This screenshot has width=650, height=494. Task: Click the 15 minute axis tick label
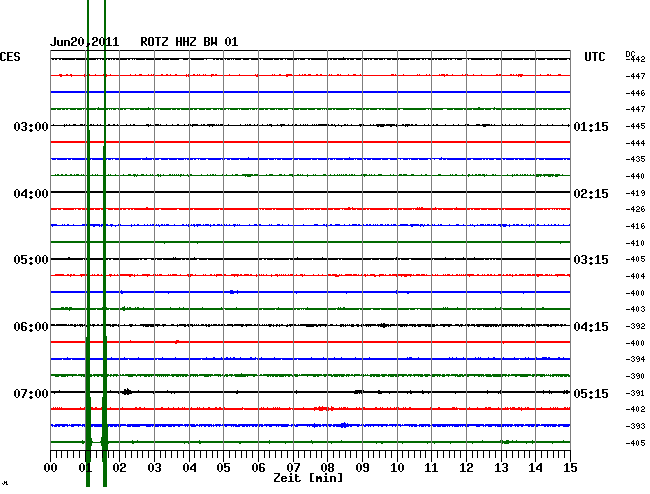coord(570,468)
